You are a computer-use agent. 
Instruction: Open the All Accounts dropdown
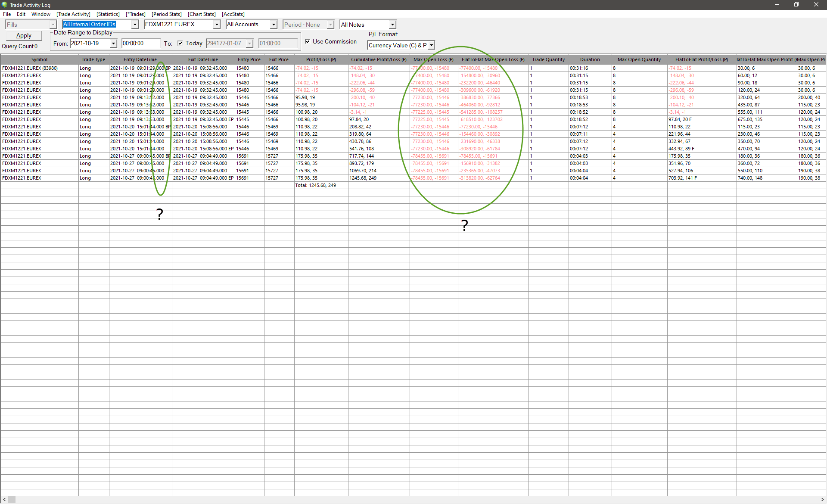coord(274,25)
